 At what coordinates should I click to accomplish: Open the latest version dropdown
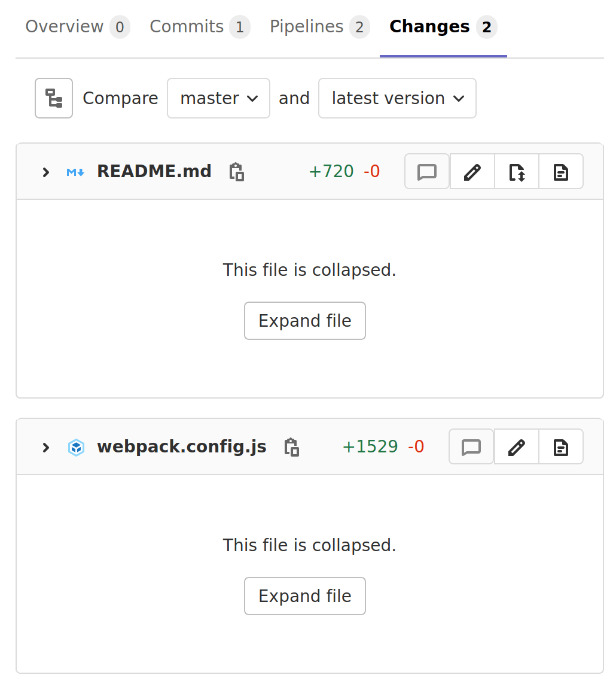(397, 98)
